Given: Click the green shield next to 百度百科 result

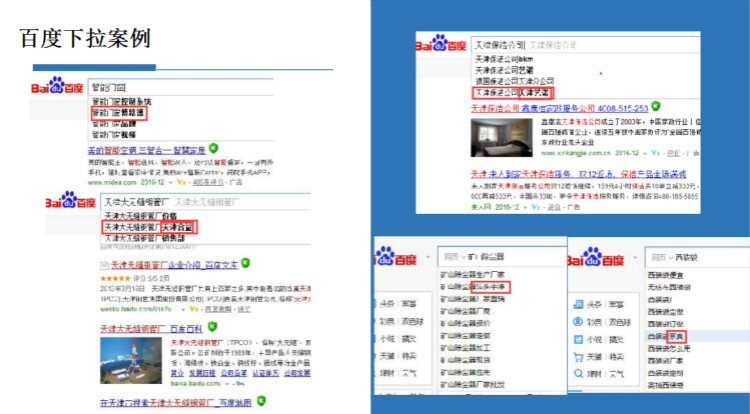Looking at the screenshot, I should [215, 327].
